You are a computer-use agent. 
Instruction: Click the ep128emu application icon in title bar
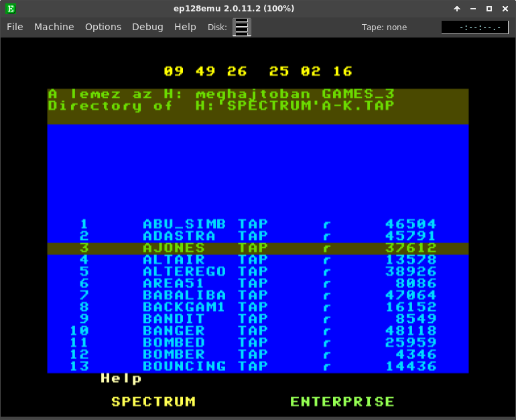pyautogui.click(x=11, y=9)
